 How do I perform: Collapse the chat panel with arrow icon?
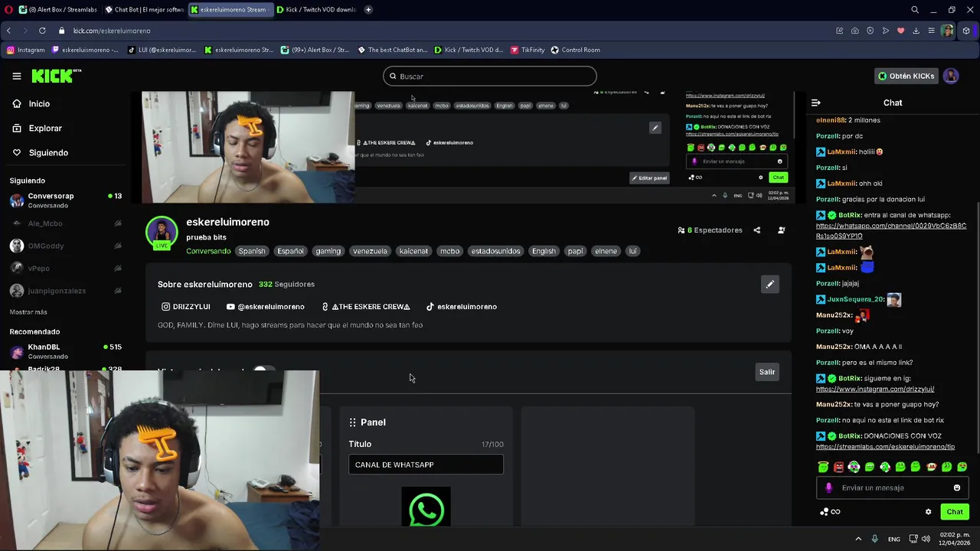(x=816, y=103)
